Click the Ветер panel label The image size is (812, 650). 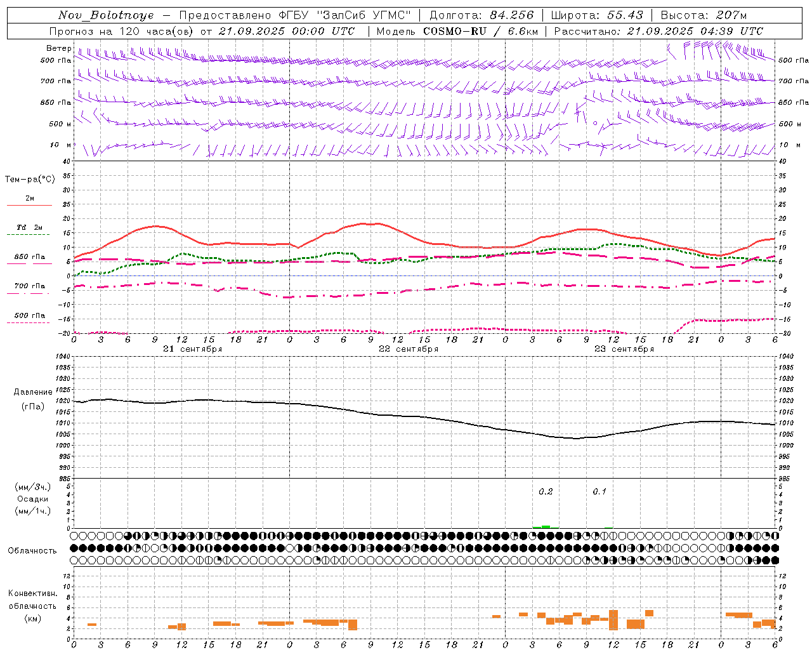pos(58,48)
